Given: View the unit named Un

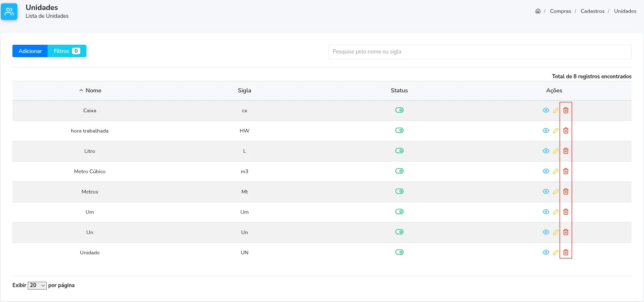Looking at the screenshot, I should click(546, 232).
